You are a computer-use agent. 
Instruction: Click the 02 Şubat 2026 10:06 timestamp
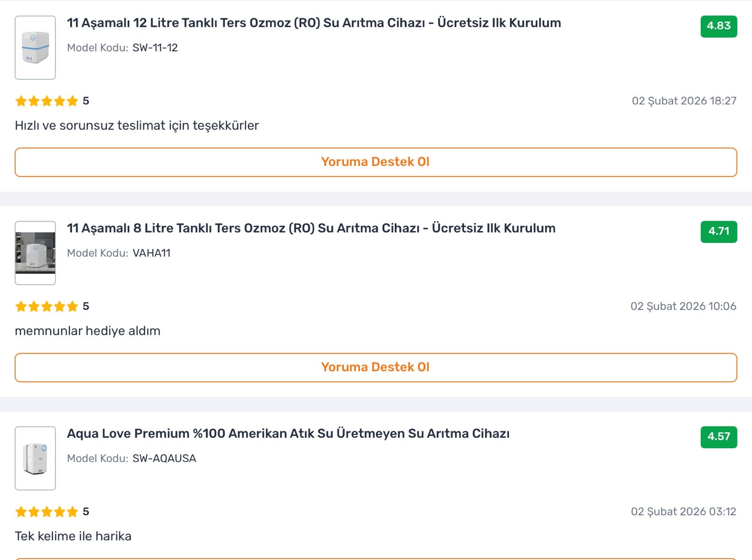tap(683, 306)
